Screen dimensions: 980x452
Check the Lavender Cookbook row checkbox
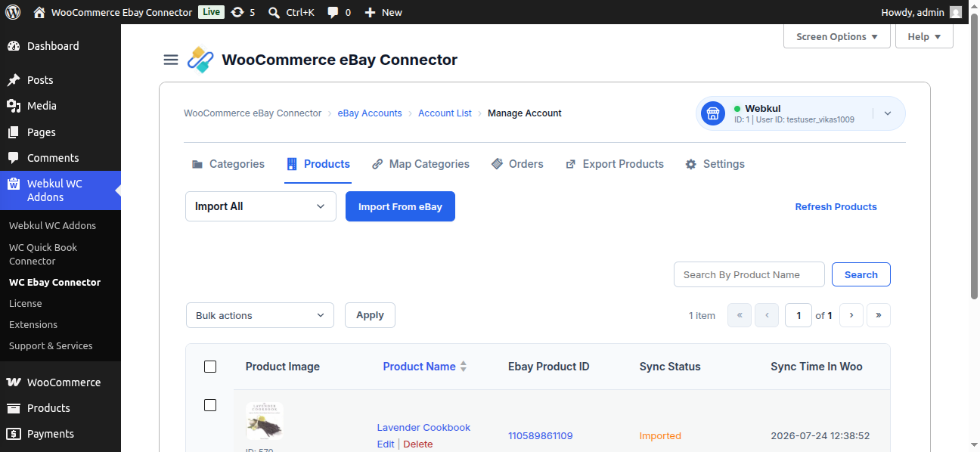point(210,405)
